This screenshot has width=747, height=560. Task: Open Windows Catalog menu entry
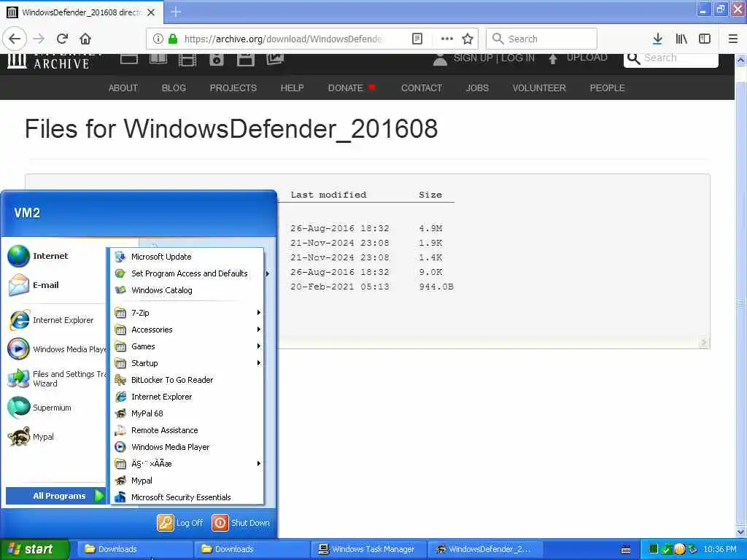point(187,290)
